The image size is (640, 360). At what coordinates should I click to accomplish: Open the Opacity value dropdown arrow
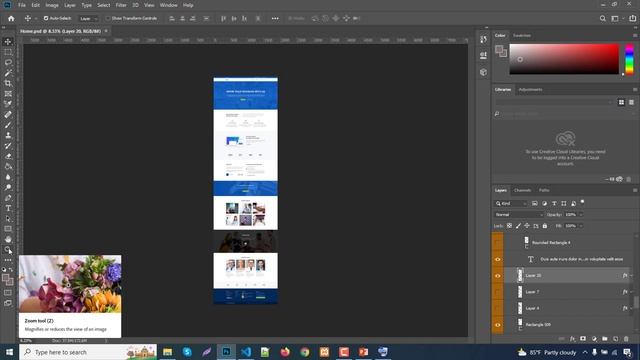pos(581,215)
